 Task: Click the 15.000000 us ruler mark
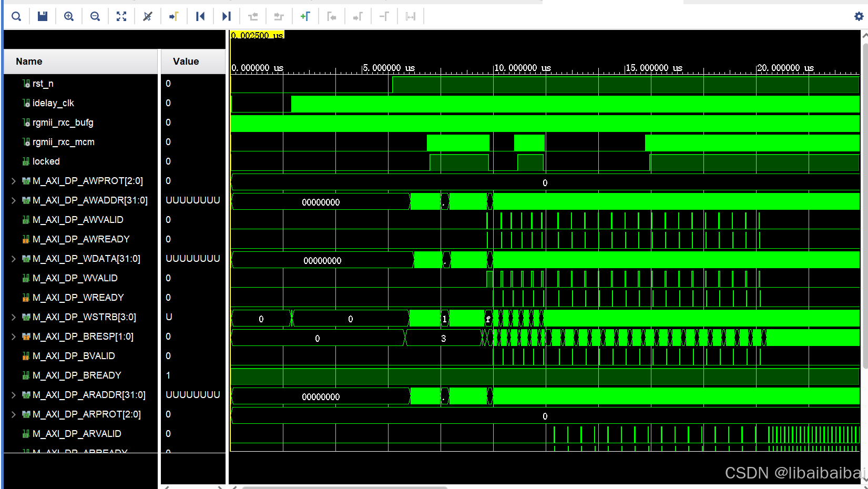click(654, 68)
